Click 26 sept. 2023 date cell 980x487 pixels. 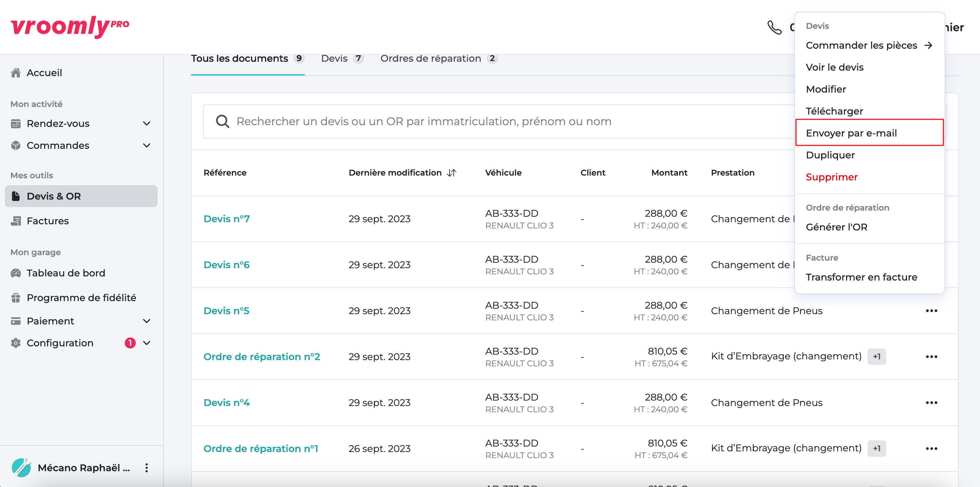[x=379, y=449]
